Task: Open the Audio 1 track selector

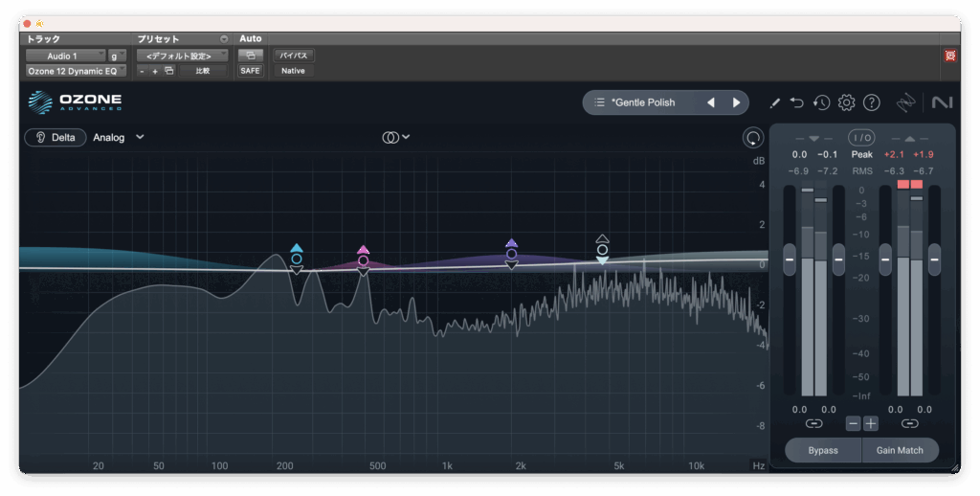Action: 64,56
